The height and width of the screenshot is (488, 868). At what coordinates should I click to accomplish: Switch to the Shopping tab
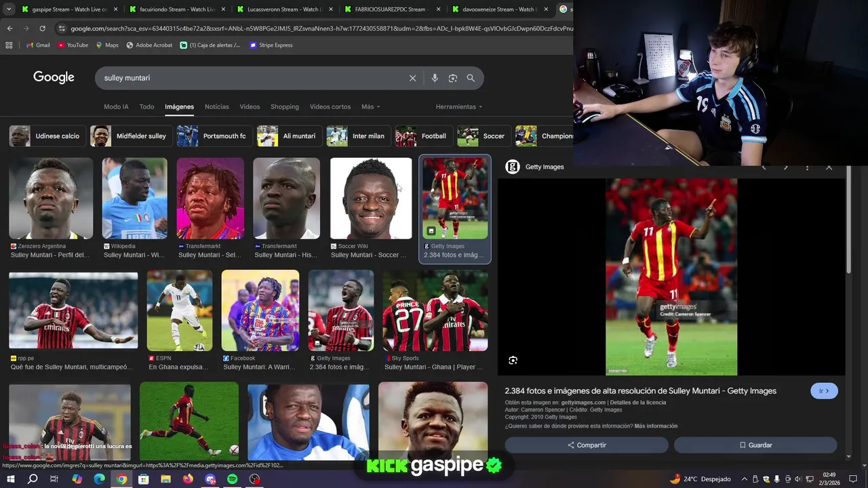coord(285,106)
